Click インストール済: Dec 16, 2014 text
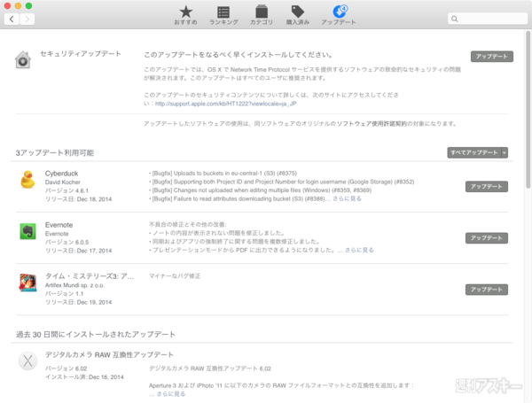This screenshot has width=532, height=403. pos(84,377)
